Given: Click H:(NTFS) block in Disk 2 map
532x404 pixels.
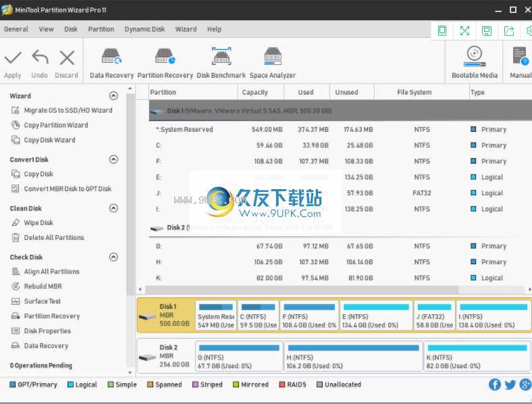Looking at the screenshot, I should pos(353,357).
